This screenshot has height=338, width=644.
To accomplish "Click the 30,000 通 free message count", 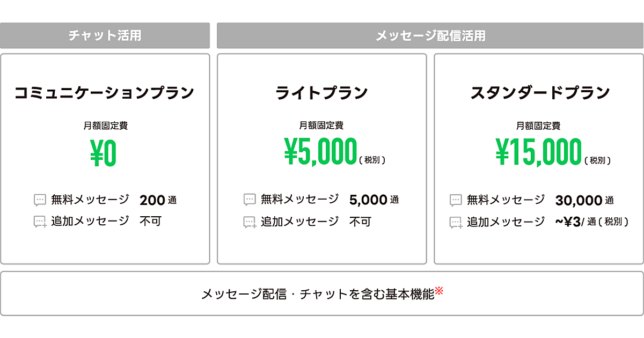I will [x=584, y=201].
